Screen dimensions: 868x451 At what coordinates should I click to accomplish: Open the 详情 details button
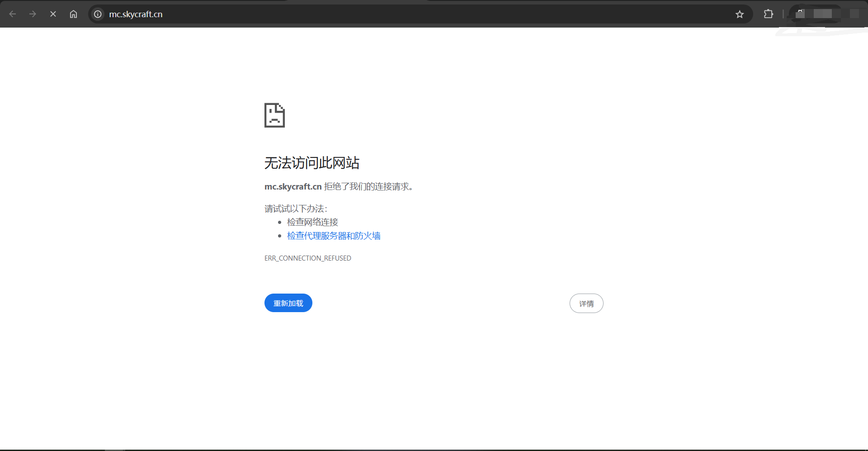[x=586, y=303]
